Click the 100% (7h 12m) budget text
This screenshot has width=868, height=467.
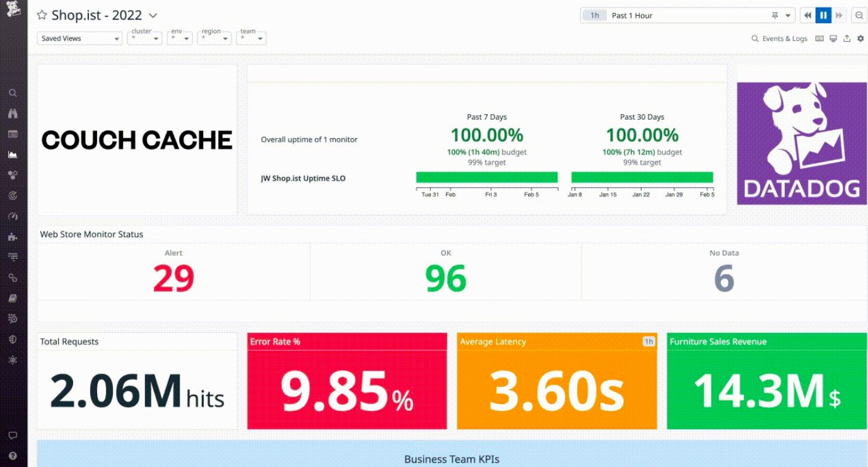tap(642, 152)
